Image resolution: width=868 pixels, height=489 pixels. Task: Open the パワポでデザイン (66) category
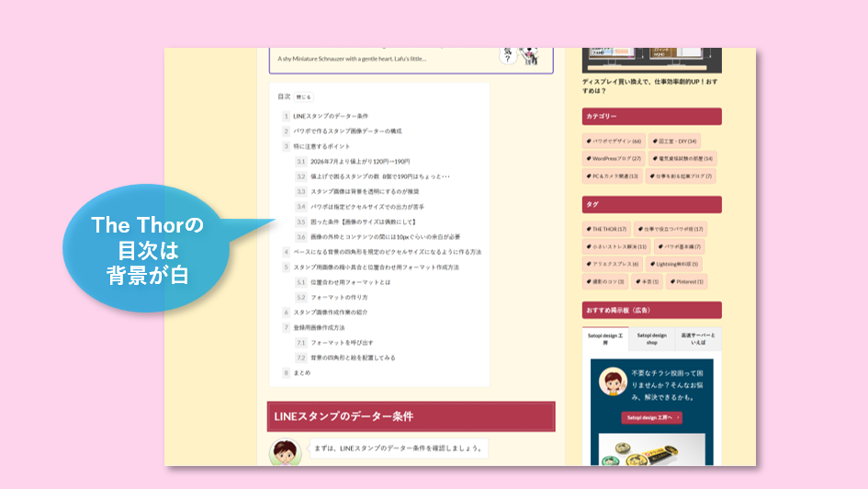coord(614,142)
